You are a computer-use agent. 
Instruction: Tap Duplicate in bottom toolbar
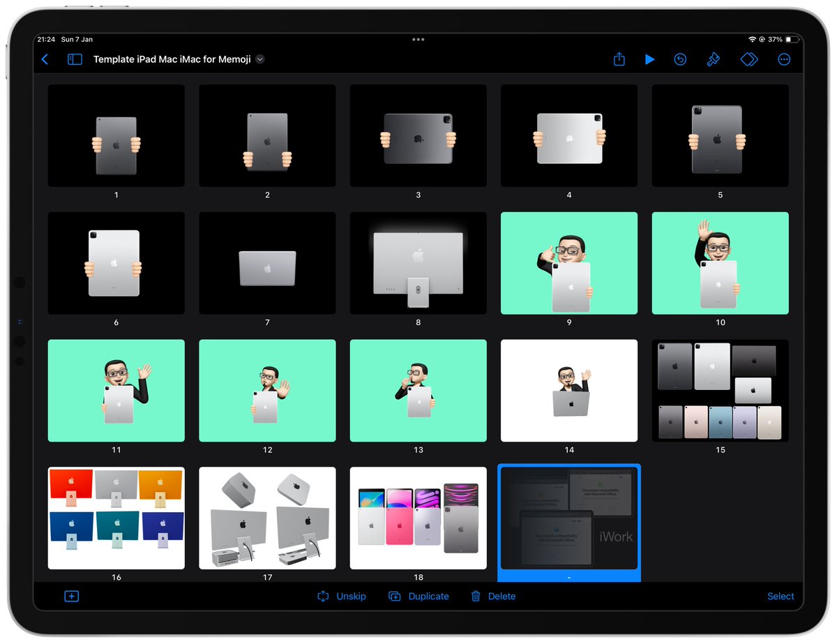point(418,596)
